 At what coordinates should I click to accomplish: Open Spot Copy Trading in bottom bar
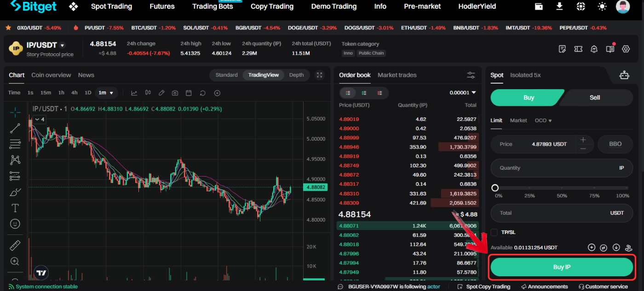(483, 286)
